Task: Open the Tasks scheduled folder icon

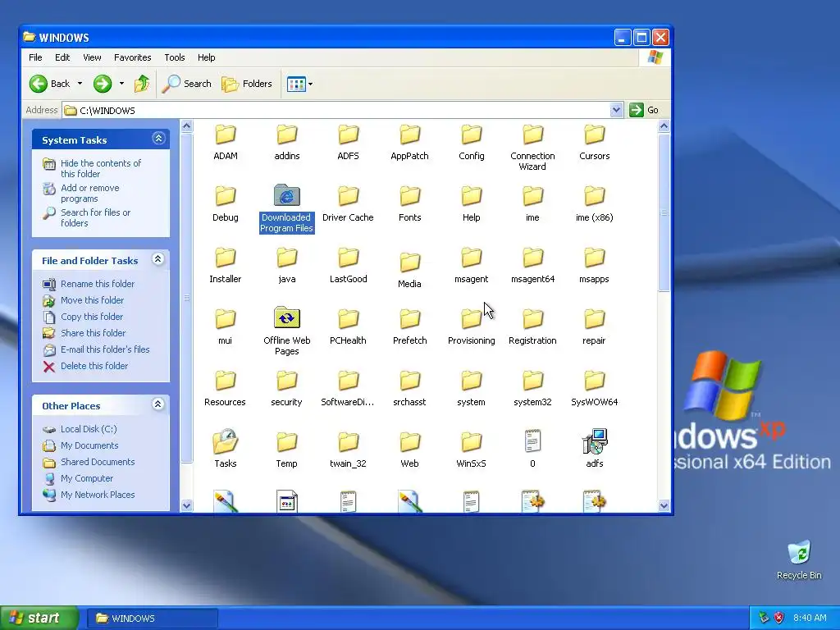Action: tap(225, 449)
